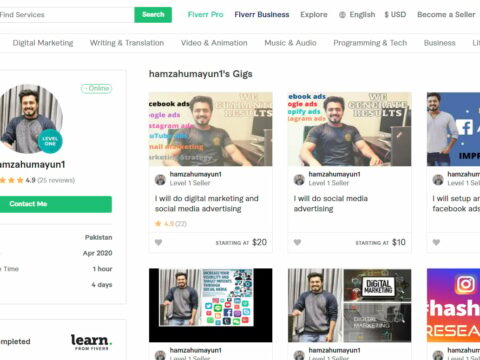Click heart icon on social media advertising gig
The height and width of the screenshot is (360, 480).
[x=297, y=242]
